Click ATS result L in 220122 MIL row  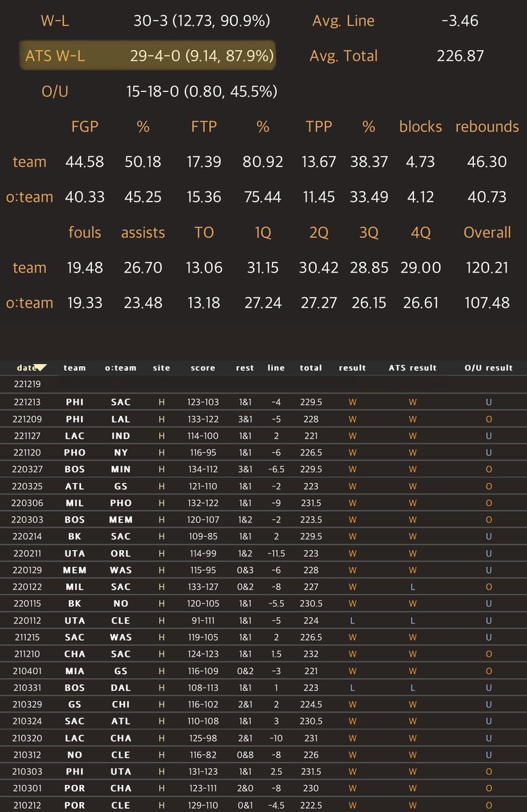click(x=413, y=587)
